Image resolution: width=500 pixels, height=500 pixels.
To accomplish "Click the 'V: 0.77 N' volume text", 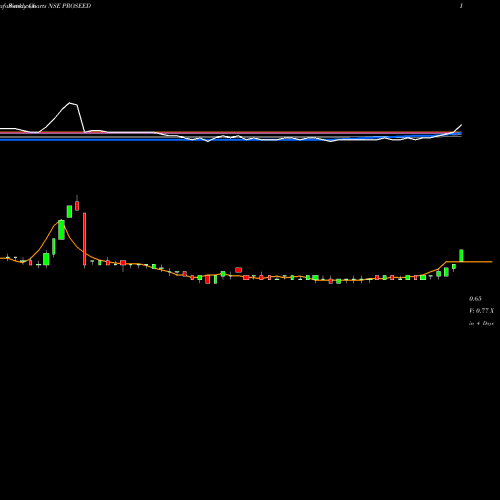I will [x=481, y=311].
